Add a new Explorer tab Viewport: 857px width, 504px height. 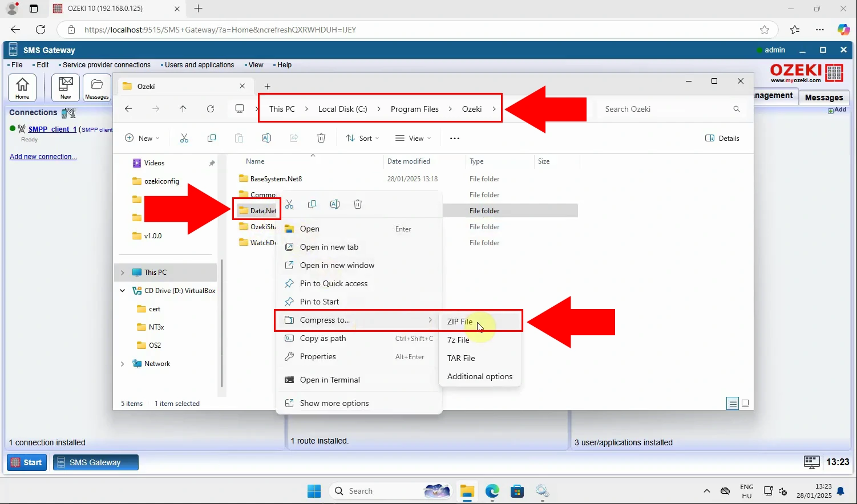[267, 86]
